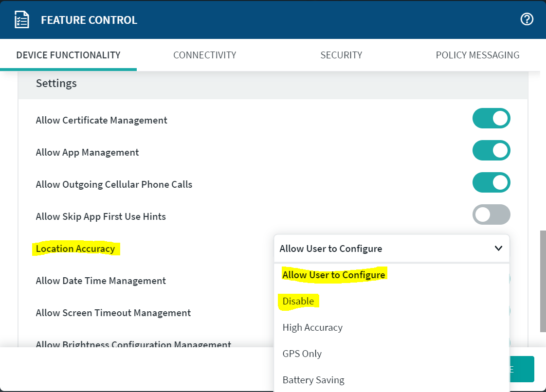The image size is (546, 392).
Task: Turn off Allow App Management switch
Action: (x=491, y=150)
